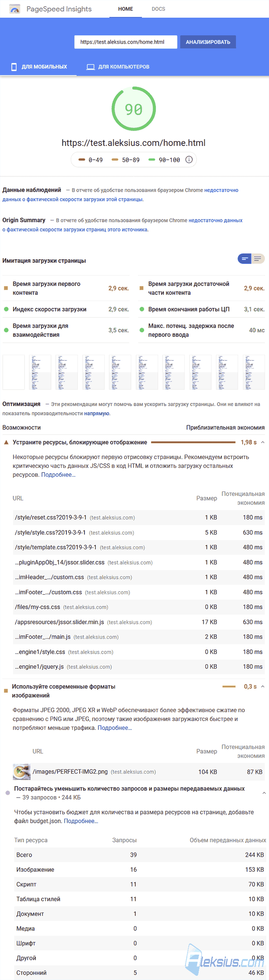Viewport: 269px width, 980px height.
Task: Click PERFECT-IMG2.png image thumbnail
Action: coord(22,771)
